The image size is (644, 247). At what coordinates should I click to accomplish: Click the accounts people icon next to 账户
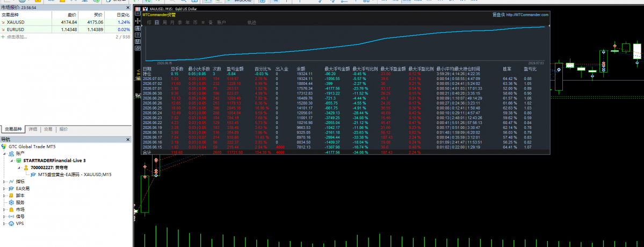(x=11, y=154)
